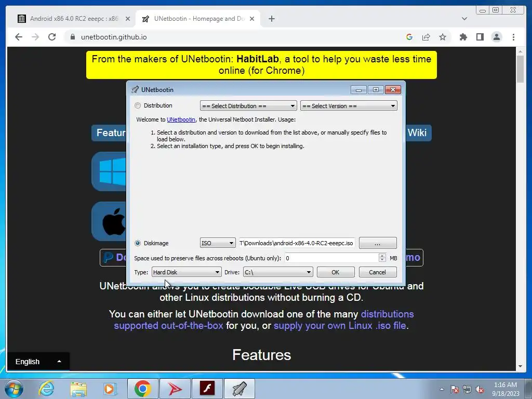Open the English language selector
Image resolution: width=532 pixels, height=399 pixels.
38,362
